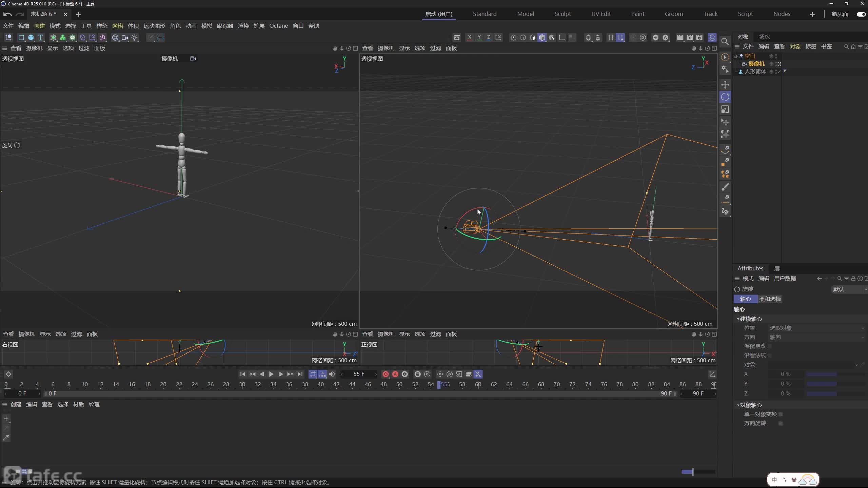Click the Play forward button

[271, 374]
